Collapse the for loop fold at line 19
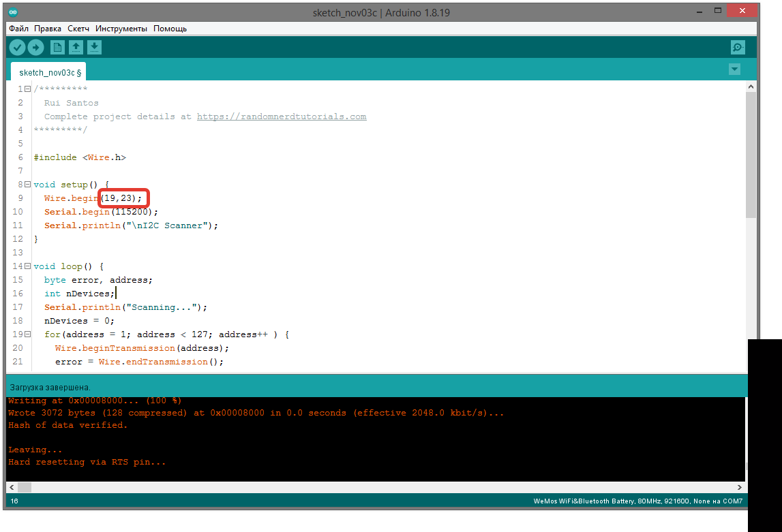Screen dimensions: 782x532 28,334
